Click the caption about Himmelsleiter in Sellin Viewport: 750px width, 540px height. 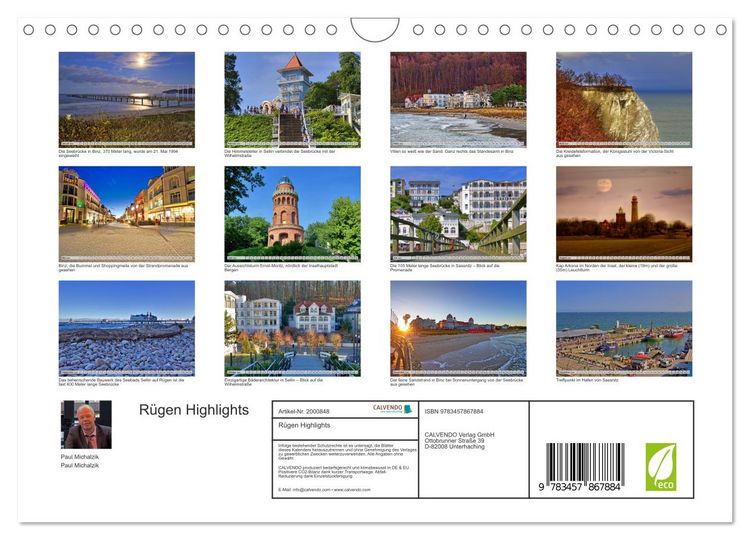[280, 153]
